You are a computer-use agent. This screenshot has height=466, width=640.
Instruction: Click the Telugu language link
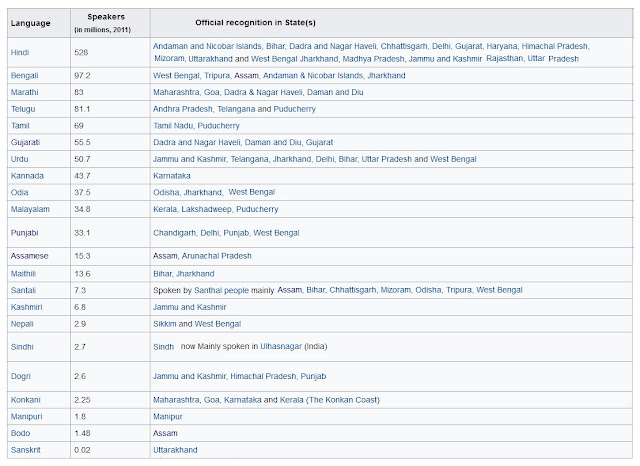[x=23, y=109]
